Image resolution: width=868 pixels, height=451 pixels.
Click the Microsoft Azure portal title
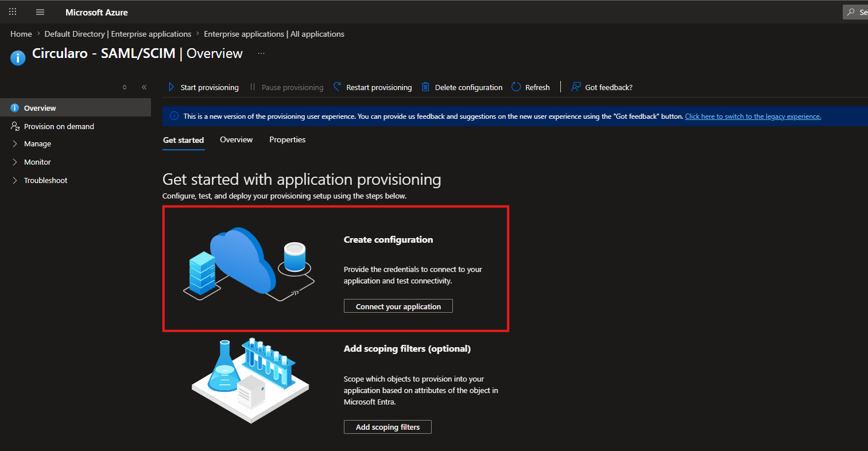click(97, 12)
